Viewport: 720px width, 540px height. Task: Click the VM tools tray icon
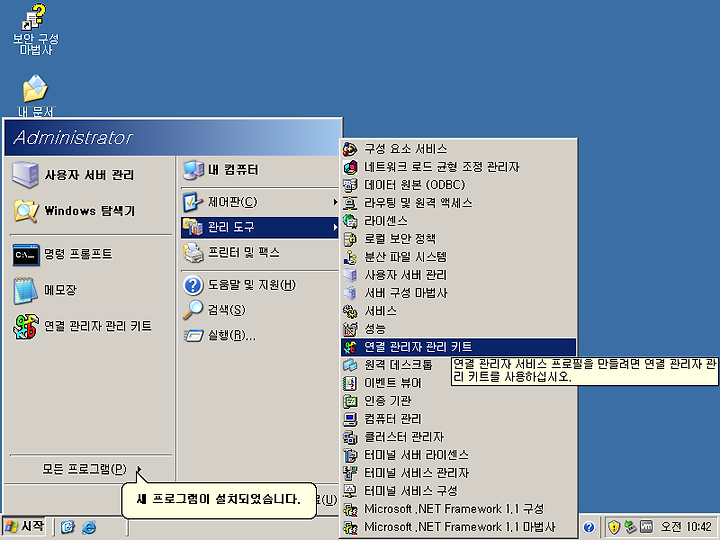pyautogui.click(x=647, y=527)
